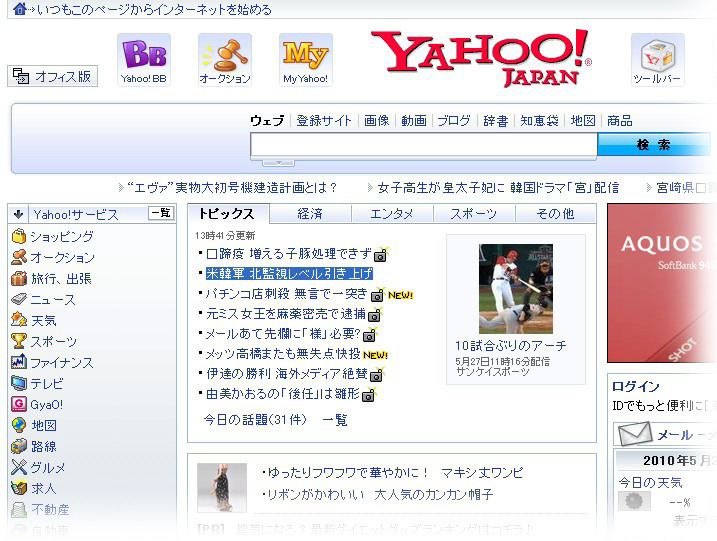Open the “エヴァ”実物大初号機建造計画 link

pos(231,187)
